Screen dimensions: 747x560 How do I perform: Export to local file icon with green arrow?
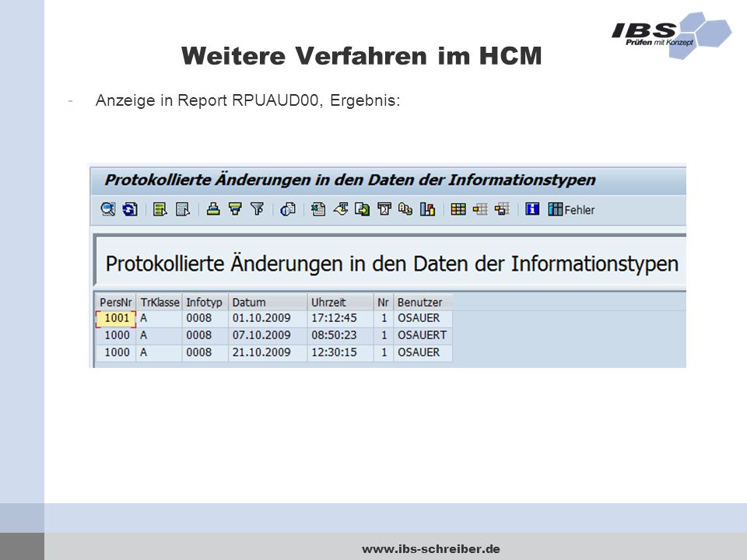[362, 209]
